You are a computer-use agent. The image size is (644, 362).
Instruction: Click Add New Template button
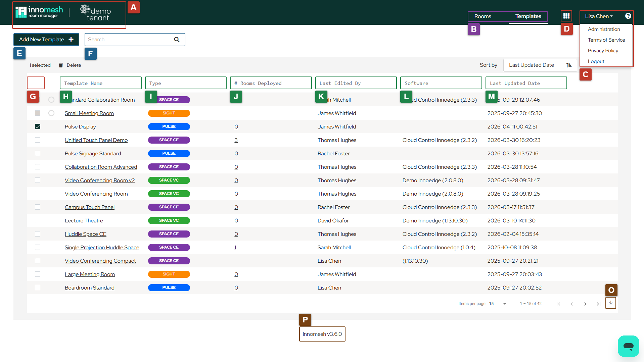point(46,40)
